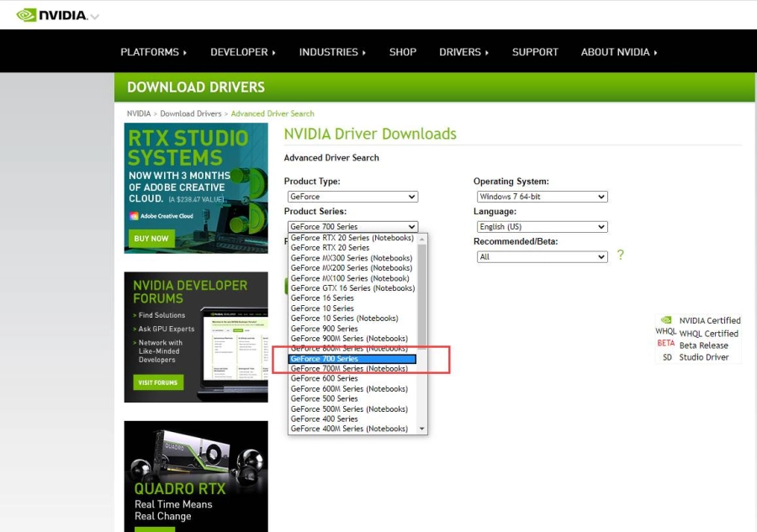Viewport: 757px width, 532px height.
Task: Click the NVIDIA Certified legend icon
Action: tap(666, 320)
